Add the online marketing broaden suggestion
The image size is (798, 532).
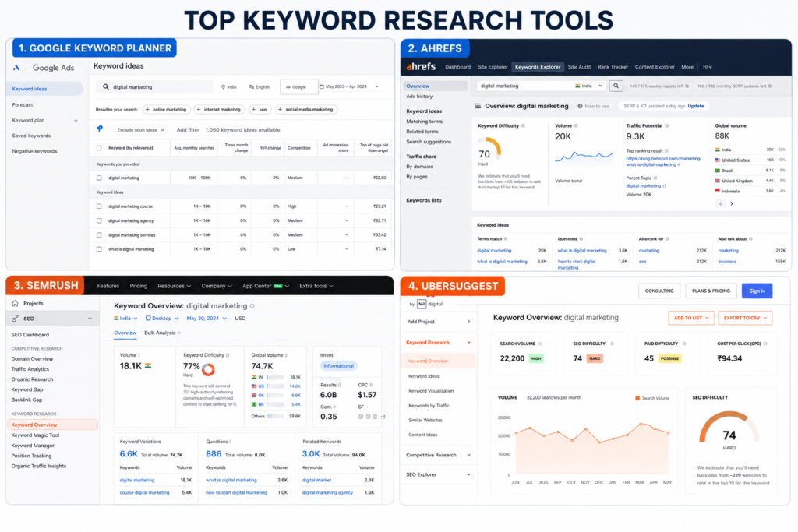[x=166, y=109]
